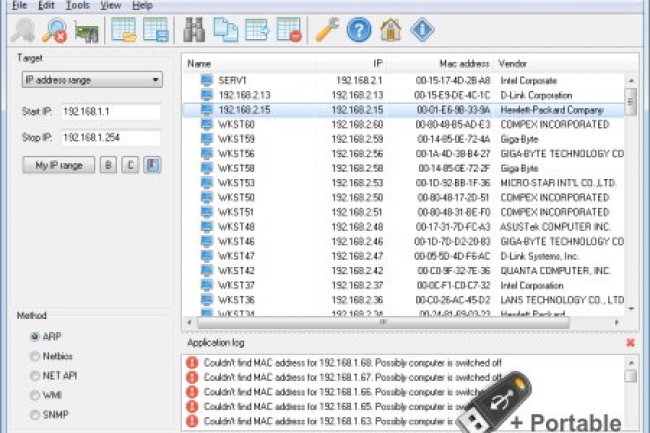Choose SNMP as the scan method
650x433 pixels.
(x=36, y=412)
